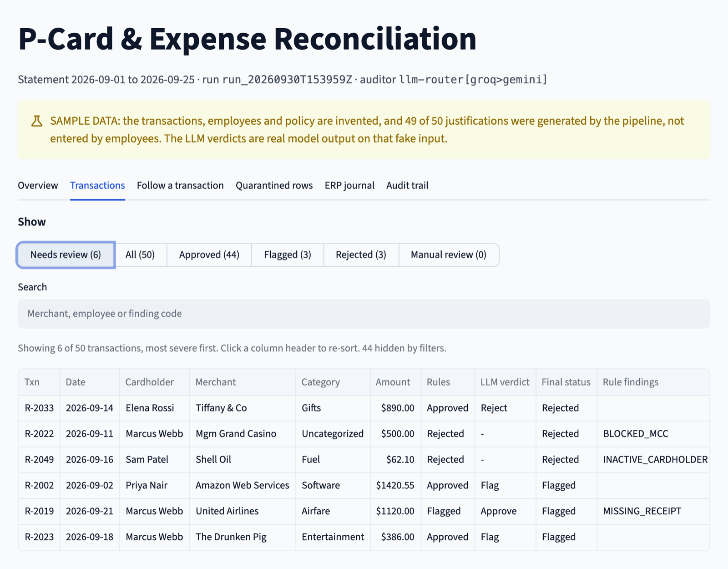This screenshot has width=728, height=569.
Task: Click the Priya Nair cardholder cell
Action: click(155, 485)
